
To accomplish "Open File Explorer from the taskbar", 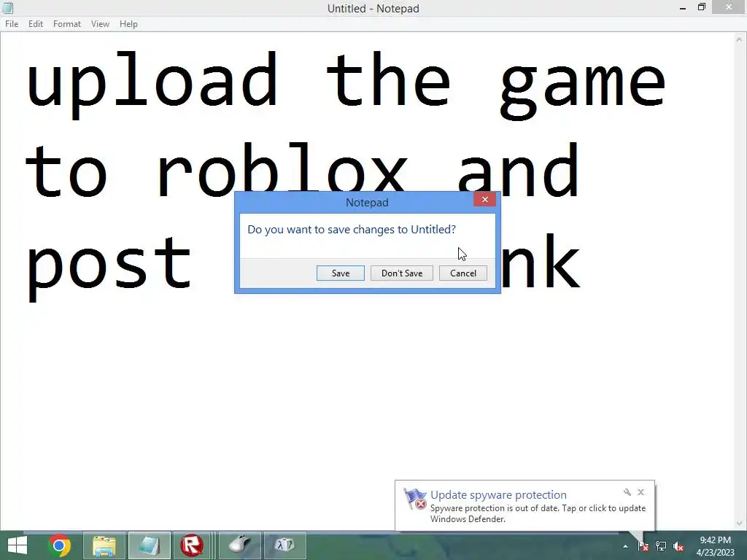I will click(x=104, y=545).
